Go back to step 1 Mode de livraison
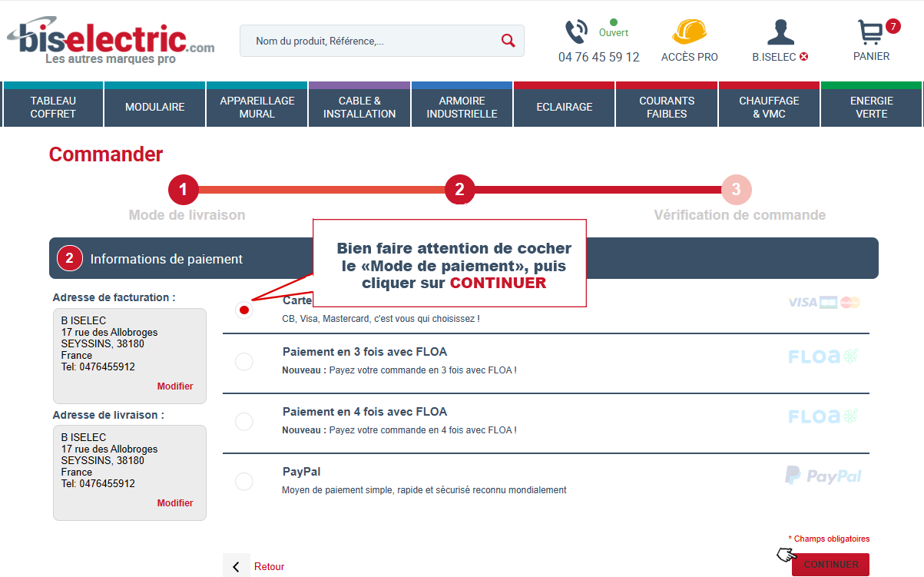The height and width of the screenshot is (577, 924). (184, 189)
